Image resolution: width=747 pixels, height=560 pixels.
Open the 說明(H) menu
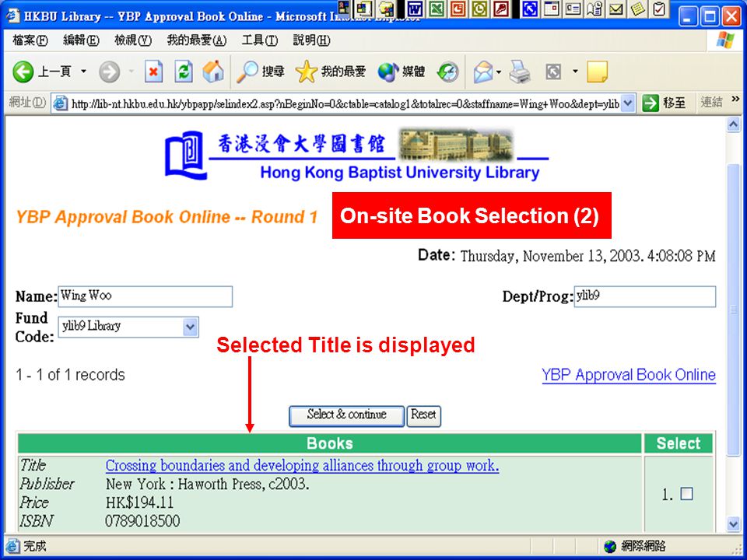pos(311,41)
